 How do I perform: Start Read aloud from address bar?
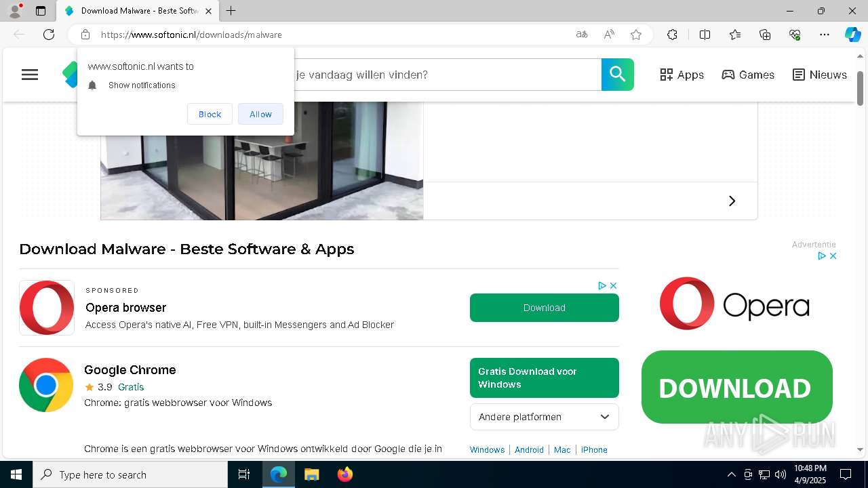(x=609, y=35)
